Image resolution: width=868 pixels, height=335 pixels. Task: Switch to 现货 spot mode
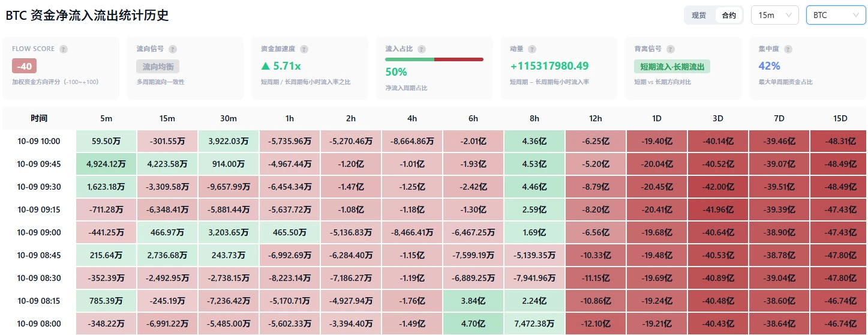[699, 16]
